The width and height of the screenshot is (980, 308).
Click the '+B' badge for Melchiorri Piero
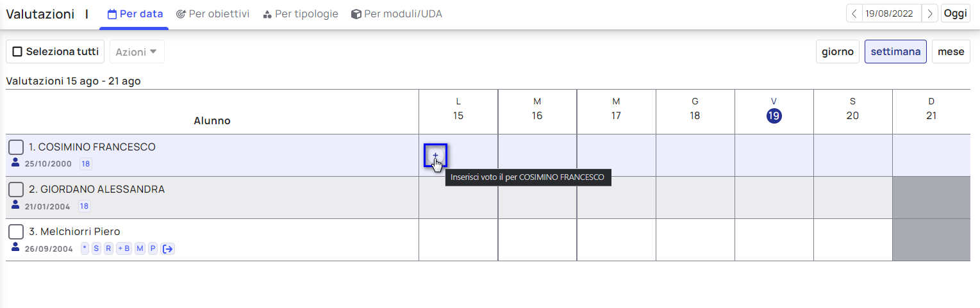(123, 248)
